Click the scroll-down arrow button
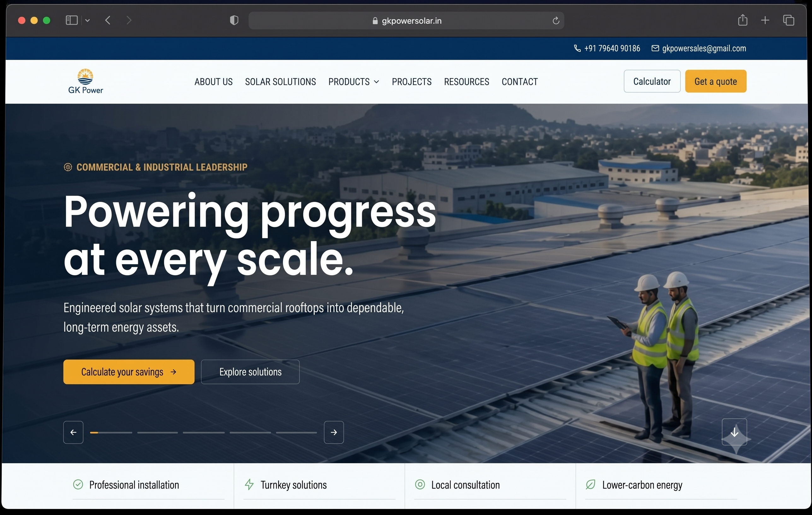812x515 pixels. pos(734,432)
